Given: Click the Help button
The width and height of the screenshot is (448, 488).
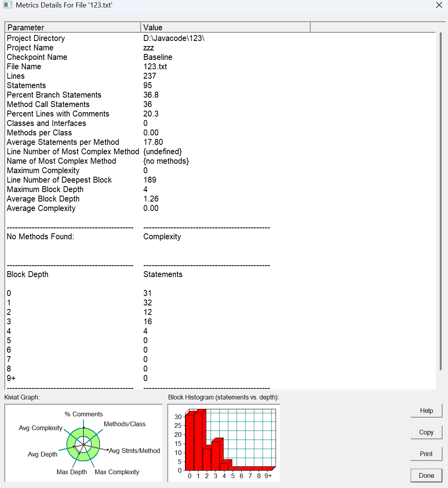Looking at the screenshot, I should [x=426, y=410].
